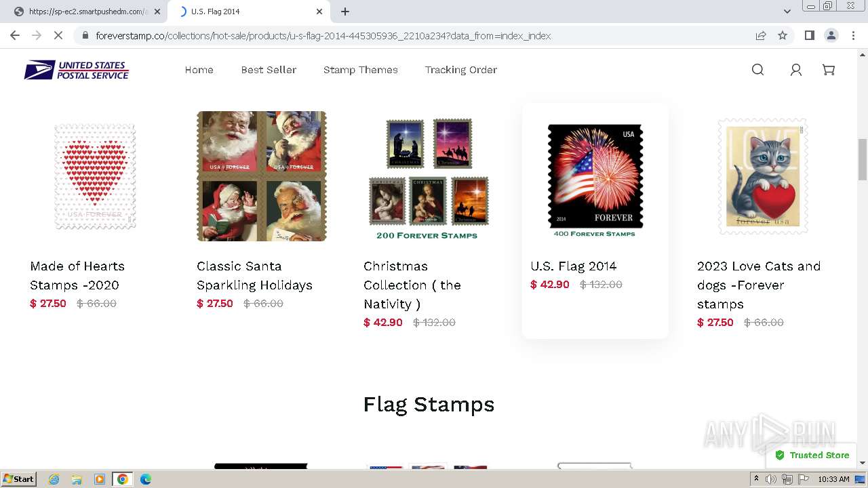
Task: Go to Best Seller page
Action: tap(269, 70)
